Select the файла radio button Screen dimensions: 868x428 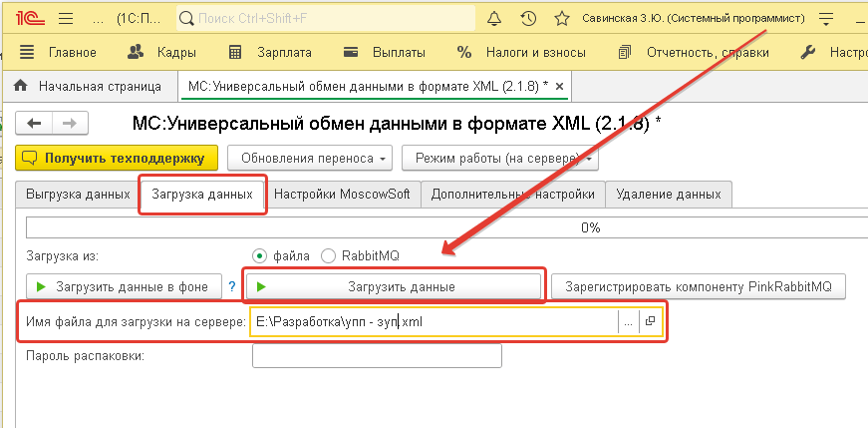click(x=260, y=255)
